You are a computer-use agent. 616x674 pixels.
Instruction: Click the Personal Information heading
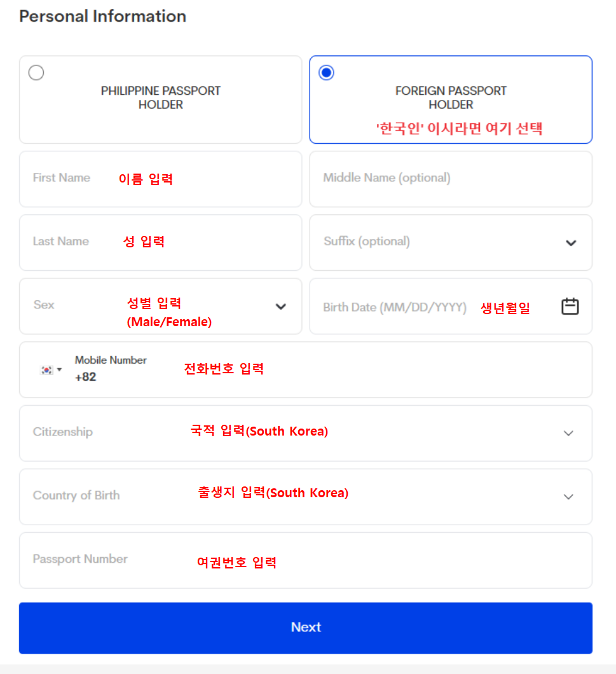click(x=102, y=16)
